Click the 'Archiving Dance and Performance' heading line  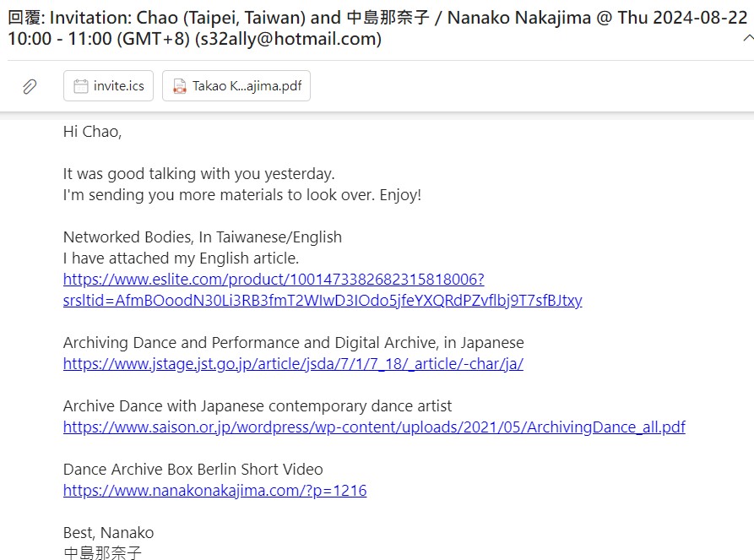pos(293,343)
